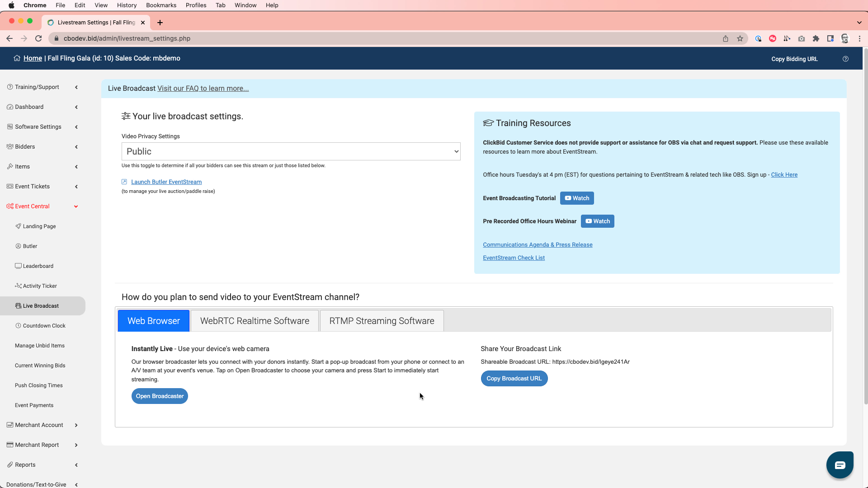The width and height of the screenshot is (868, 488).
Task: Click the Open Broadcaster button
Action: tap(160, 396)
